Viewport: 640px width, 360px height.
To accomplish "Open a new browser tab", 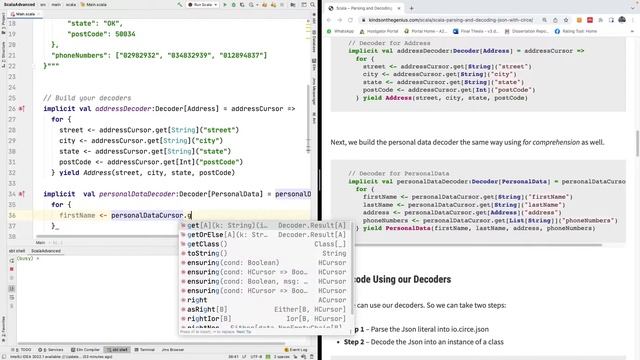I will point(411,8).
